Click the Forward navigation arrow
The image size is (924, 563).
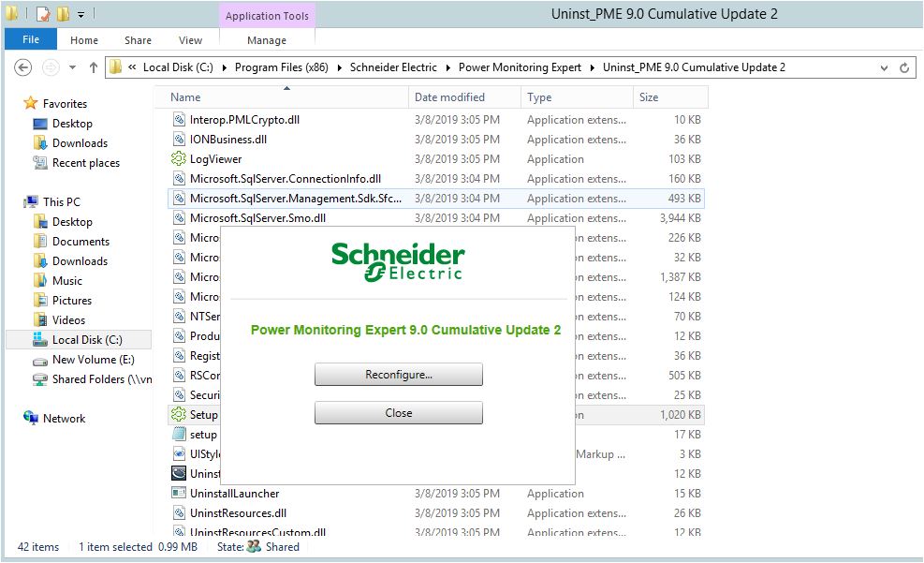coord(51,67)
